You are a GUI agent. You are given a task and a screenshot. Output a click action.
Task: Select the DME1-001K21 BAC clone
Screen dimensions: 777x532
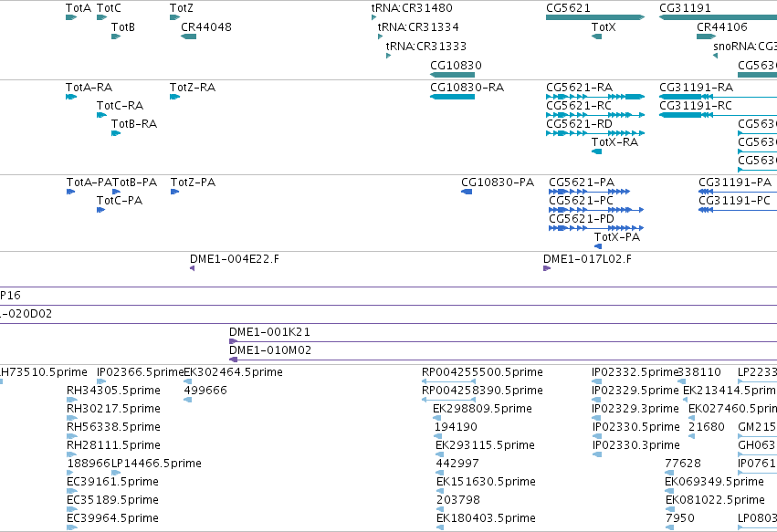coord(503,341)
